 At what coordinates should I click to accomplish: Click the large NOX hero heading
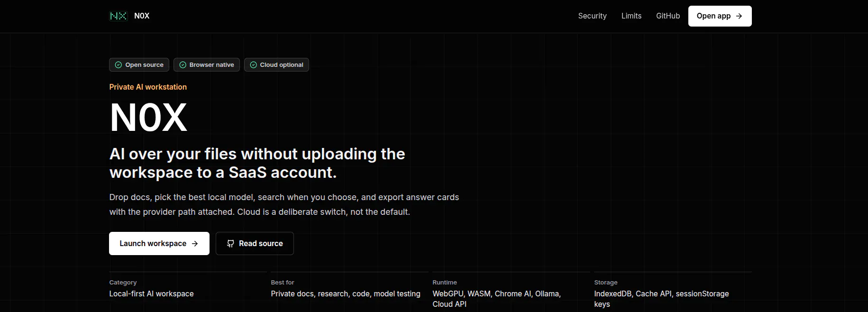point(148,118)
